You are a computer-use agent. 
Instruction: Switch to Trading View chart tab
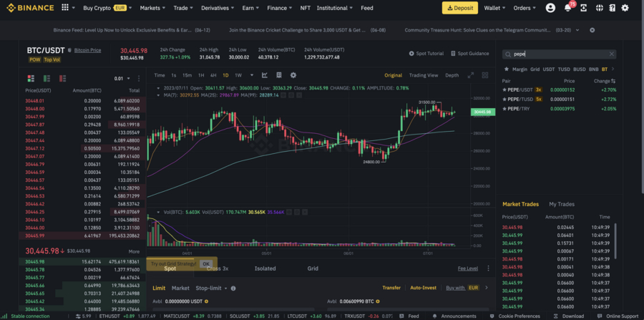click(424, 75)
